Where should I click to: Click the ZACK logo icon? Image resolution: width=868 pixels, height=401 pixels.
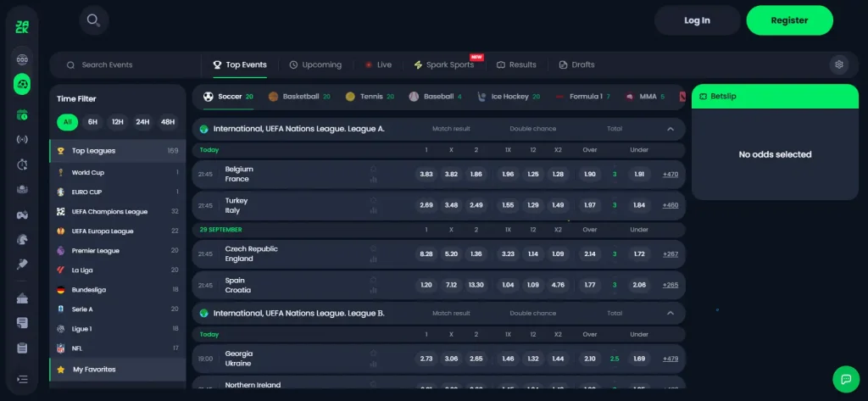coord(22,26)
